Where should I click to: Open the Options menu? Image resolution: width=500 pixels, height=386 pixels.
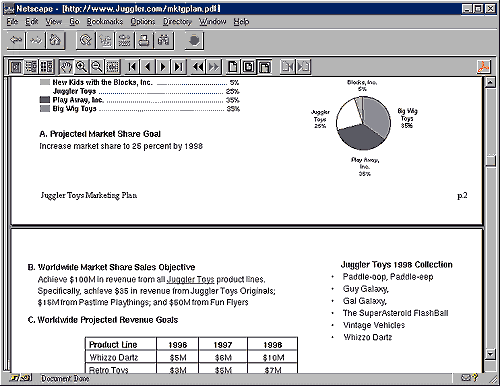tap(143, 22)
